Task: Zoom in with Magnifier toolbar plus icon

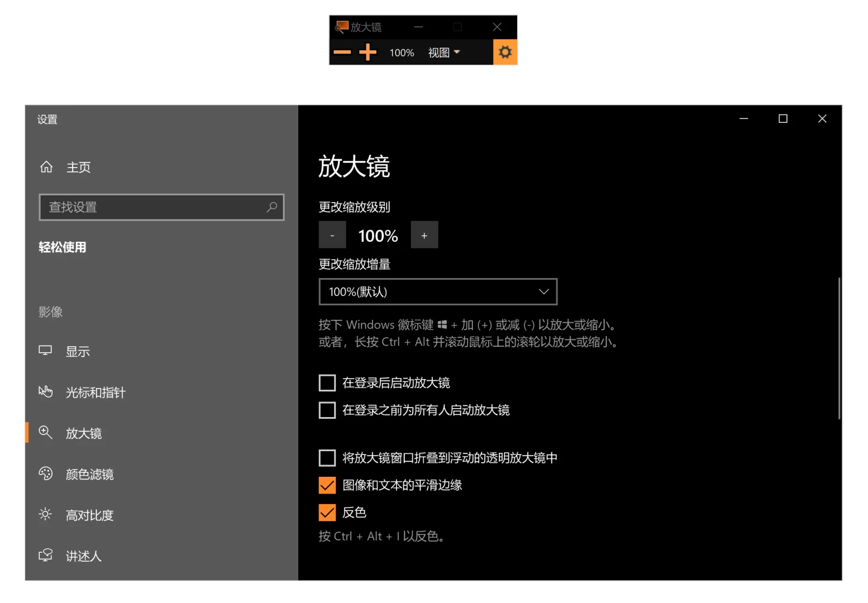Action: point(368,52)
